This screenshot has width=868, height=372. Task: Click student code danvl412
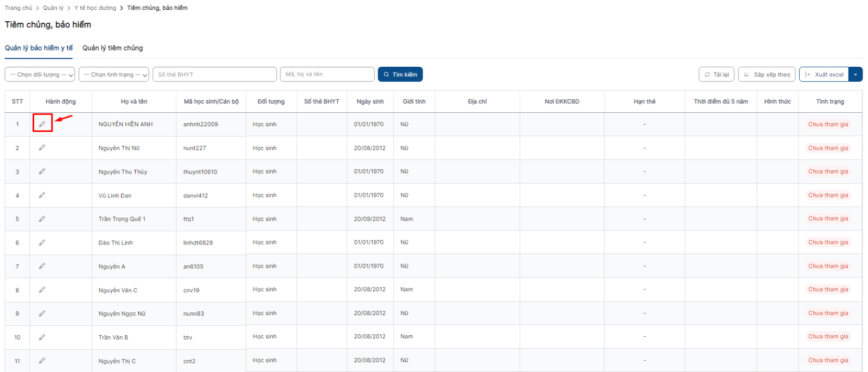point(195,196)
